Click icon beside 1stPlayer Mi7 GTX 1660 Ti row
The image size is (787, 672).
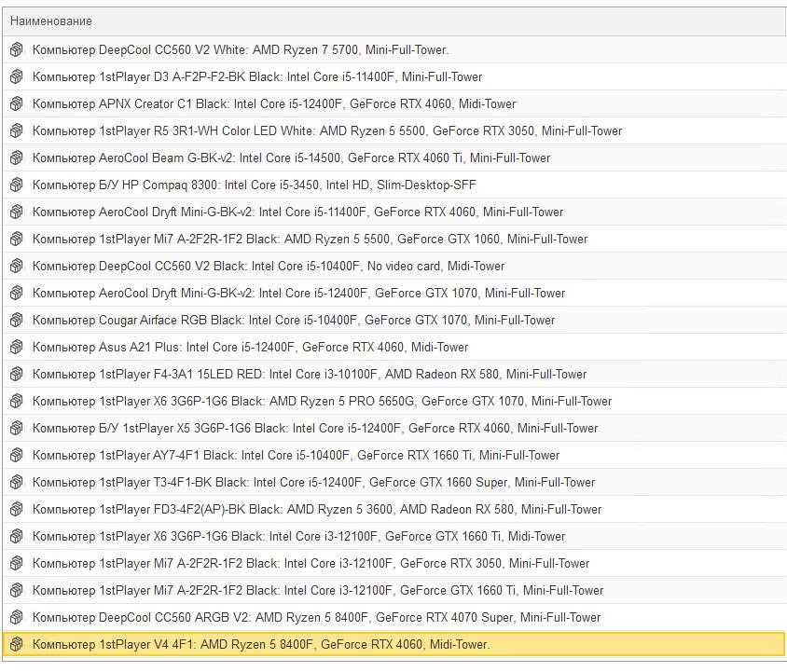[x=17, y=591]
